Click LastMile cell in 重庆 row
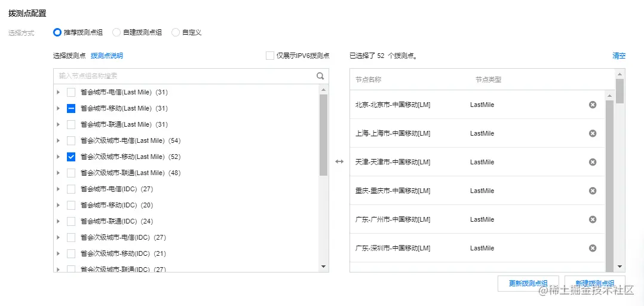The width and height of the screenshot is (644, 306). 482,191
